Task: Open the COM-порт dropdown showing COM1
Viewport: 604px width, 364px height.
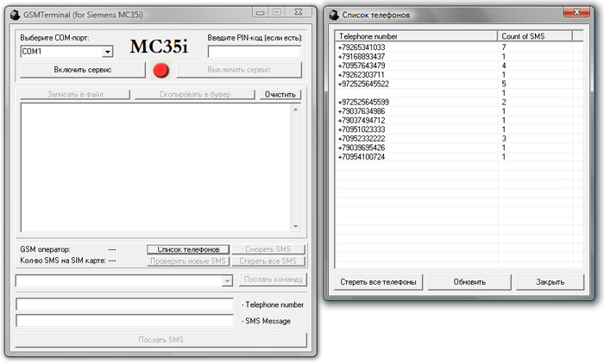Action: pyautogui.click(x=108, y=51)
